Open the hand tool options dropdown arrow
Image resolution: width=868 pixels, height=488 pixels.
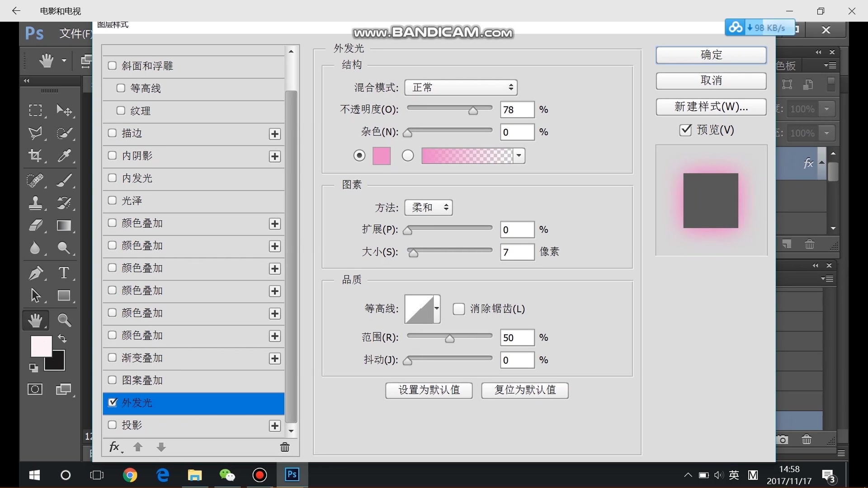64,60
